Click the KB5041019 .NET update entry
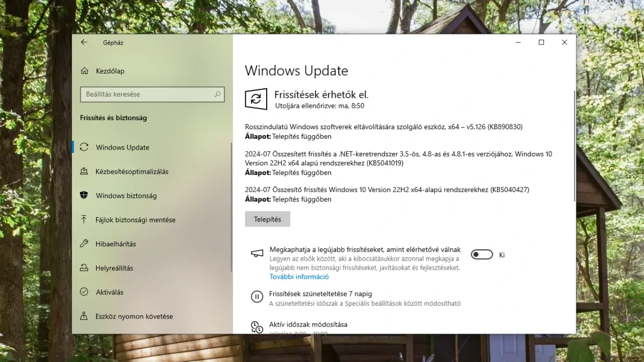The image size is (644, 362). point(399,158)
